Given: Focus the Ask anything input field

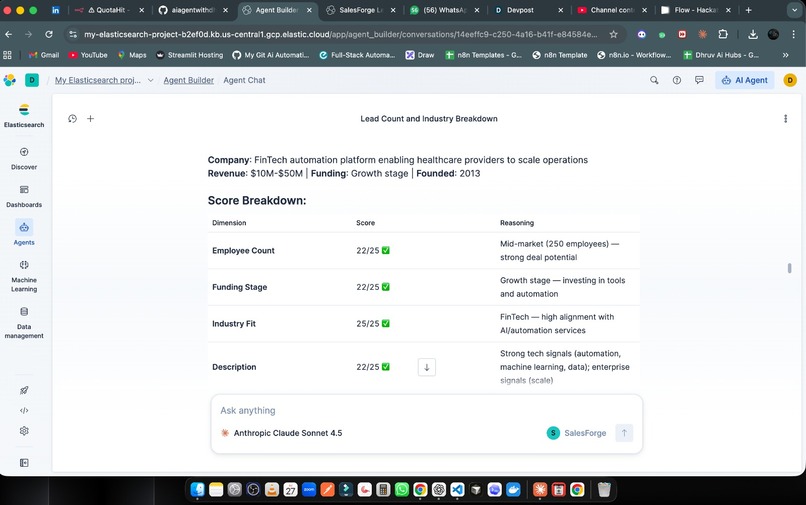Looking at the screenshot, I should (x=426, y=410).
